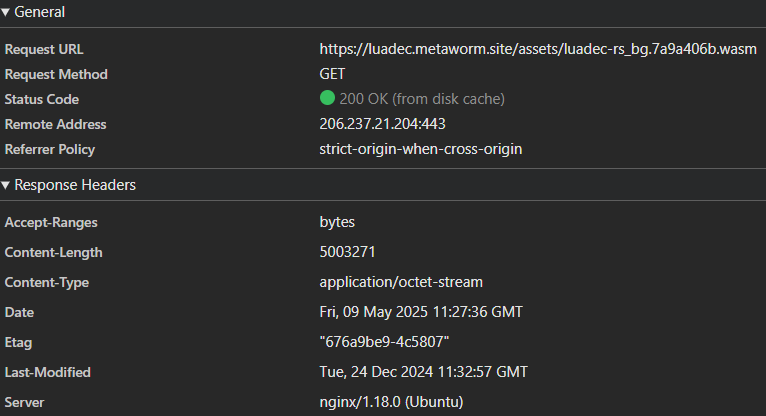The image size is (766, 416).
Task: Select the Date header value
Action: (421, 312)
